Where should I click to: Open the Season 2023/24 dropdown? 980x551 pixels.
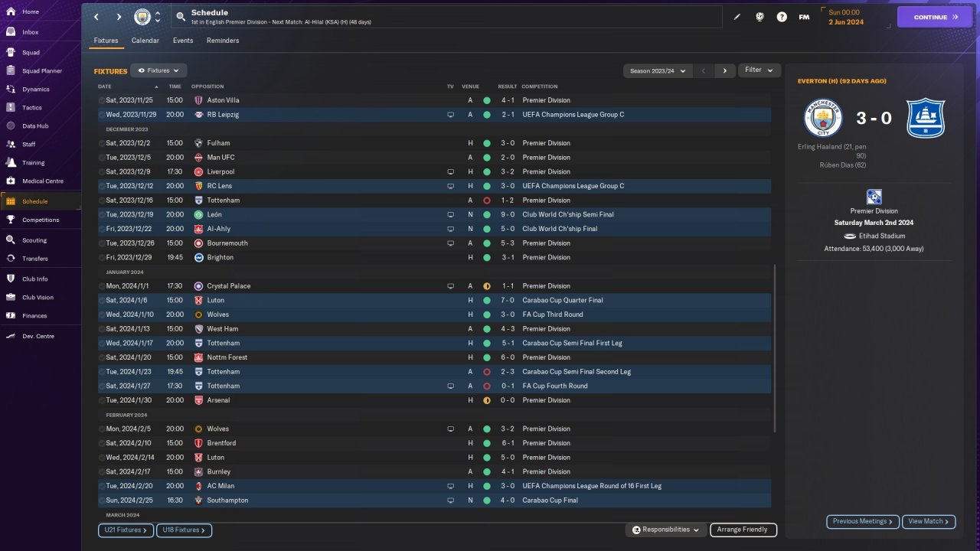point(658,70)
